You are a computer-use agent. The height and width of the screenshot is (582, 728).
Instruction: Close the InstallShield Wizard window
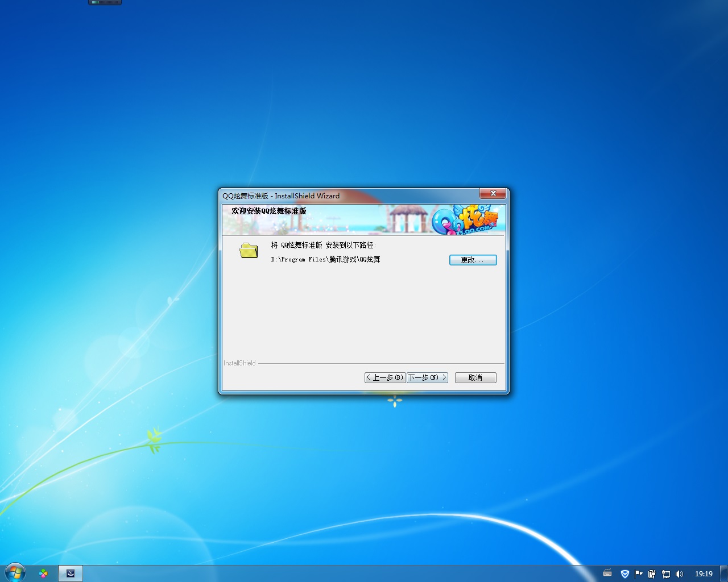(493, 194)
